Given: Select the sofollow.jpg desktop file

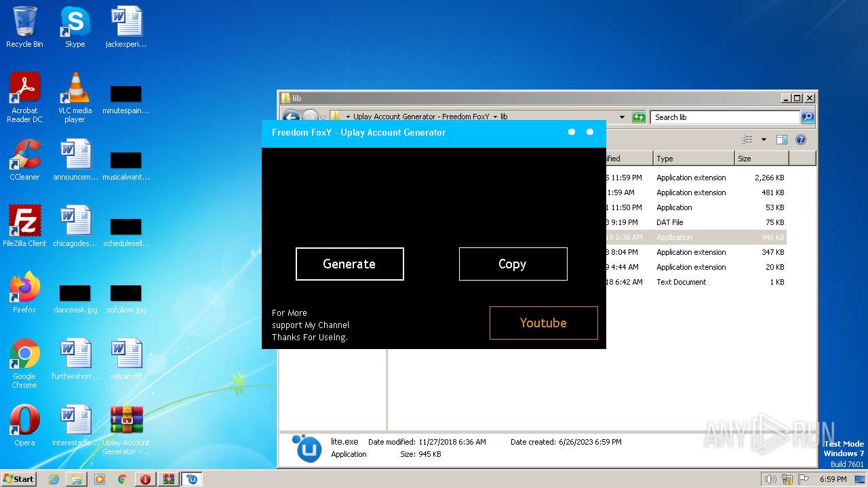Looking at the screenshot, I should coord(126,298).
